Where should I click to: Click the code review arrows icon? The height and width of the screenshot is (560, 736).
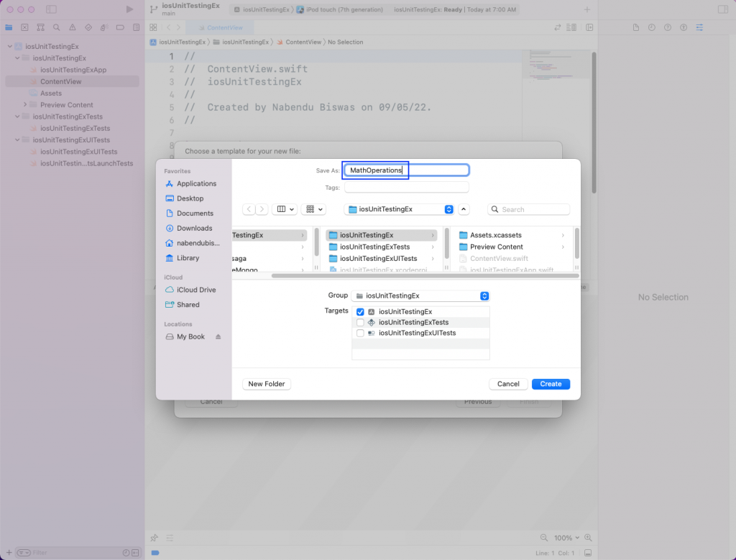(557, 27)
